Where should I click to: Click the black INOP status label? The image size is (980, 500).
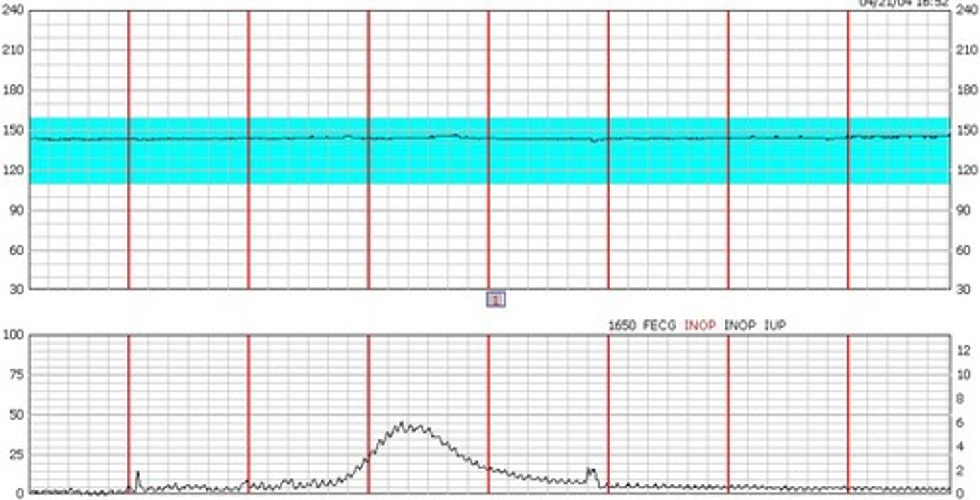click(x=739, y=326)
